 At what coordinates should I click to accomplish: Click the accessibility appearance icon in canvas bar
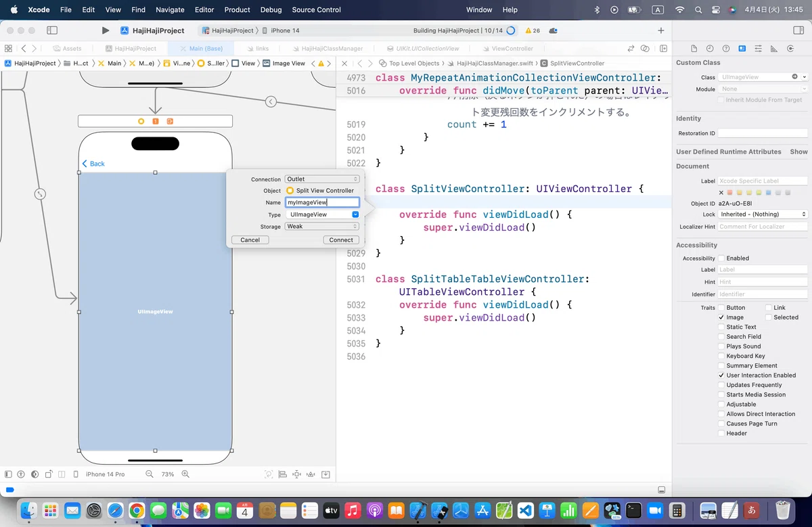21,474
